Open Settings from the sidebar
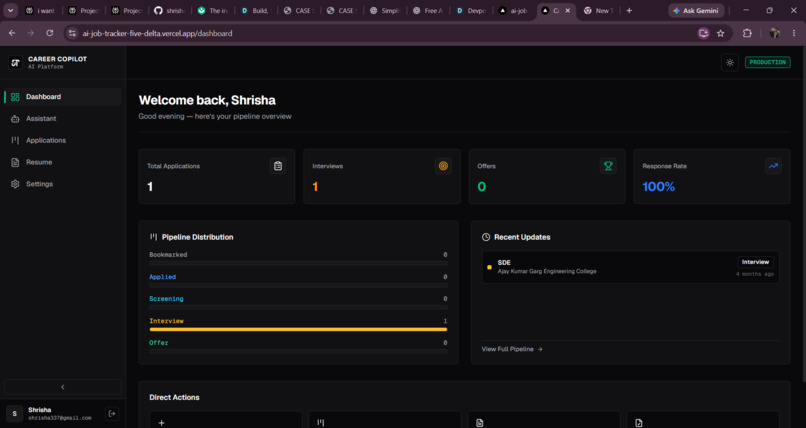Screen dimensions: 806x428 [62, 184]
